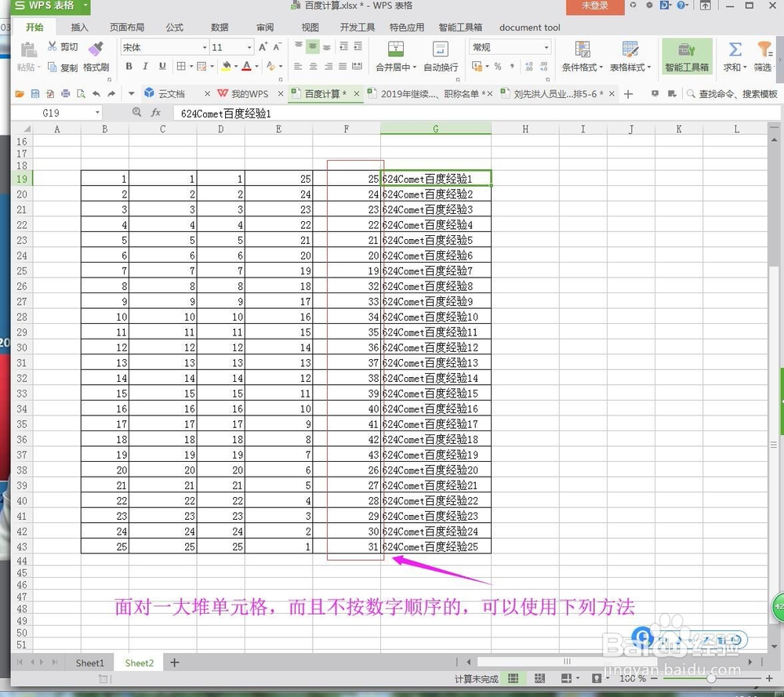
Task: Click the Name Box showing G19
Action: pos(56,113)
